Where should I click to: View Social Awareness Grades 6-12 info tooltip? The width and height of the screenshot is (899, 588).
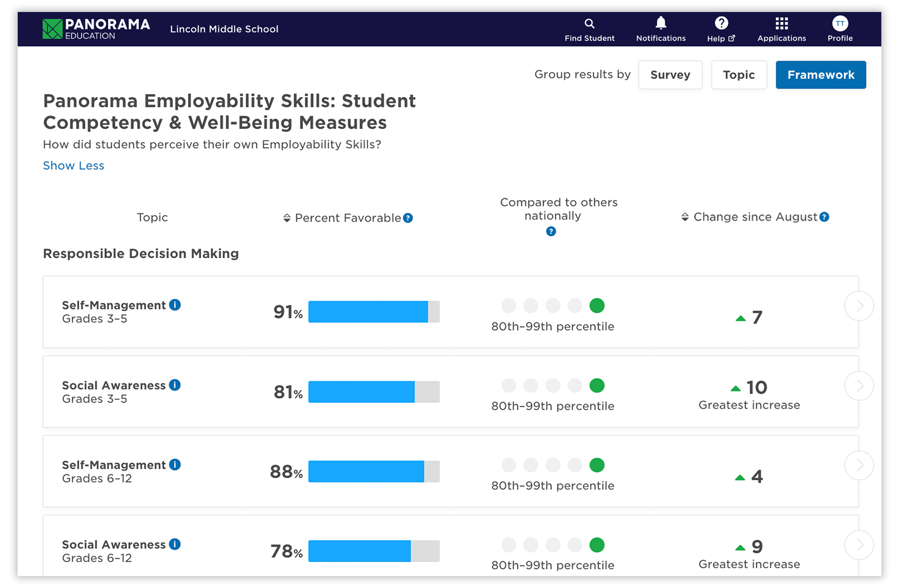175,544
